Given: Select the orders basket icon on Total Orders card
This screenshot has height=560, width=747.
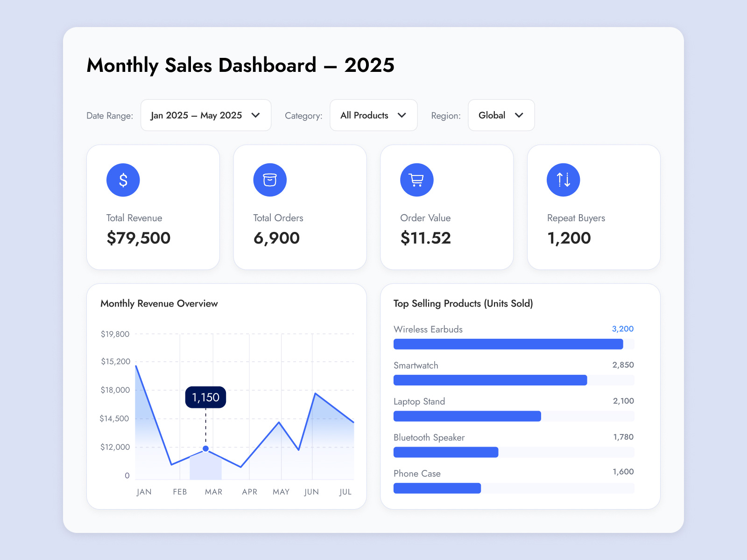Looking at the screenshot, I should pyautogui.click(x=270, y=180).
